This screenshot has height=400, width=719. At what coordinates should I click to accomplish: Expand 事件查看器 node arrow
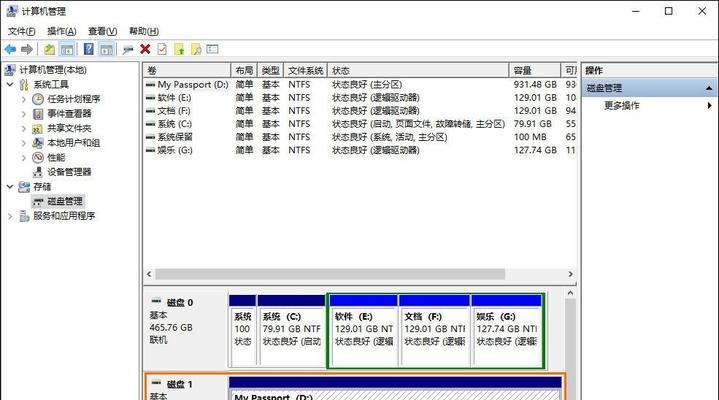[23, 114]
